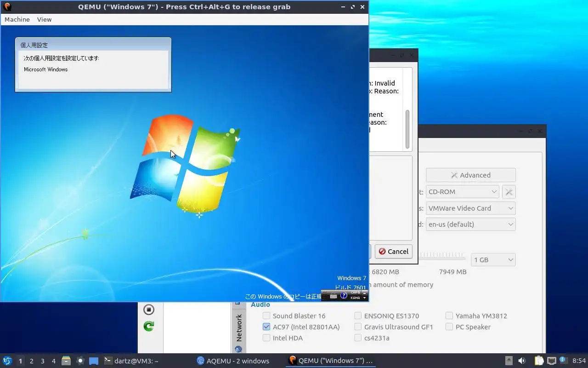Screen dimensions: 588x368
Task: Open the View menu in QEMU window
Action: click(44, 19)
